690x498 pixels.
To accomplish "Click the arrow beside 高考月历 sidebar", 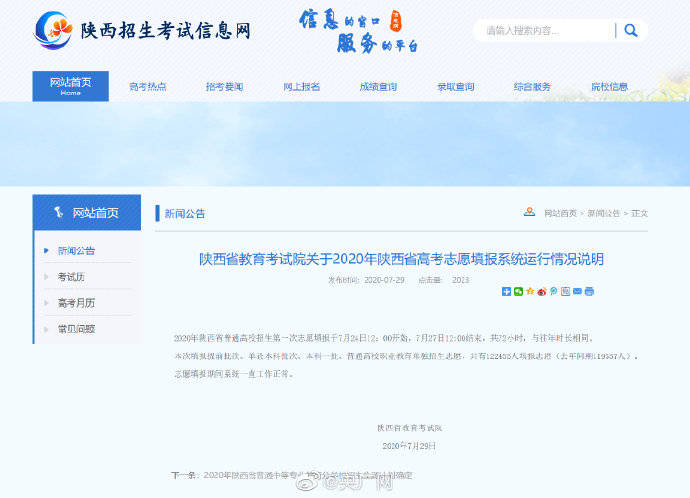I will pos(46,303).
